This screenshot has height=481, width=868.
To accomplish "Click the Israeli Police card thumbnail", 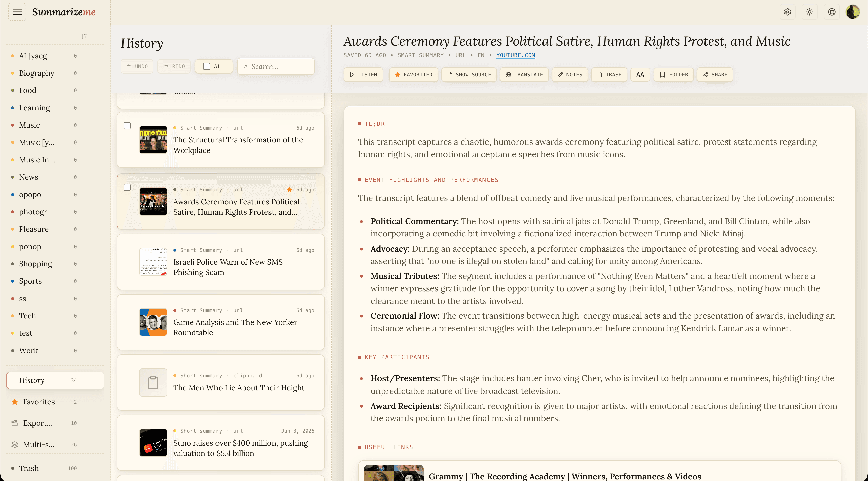I will click(x=153, y=262).
